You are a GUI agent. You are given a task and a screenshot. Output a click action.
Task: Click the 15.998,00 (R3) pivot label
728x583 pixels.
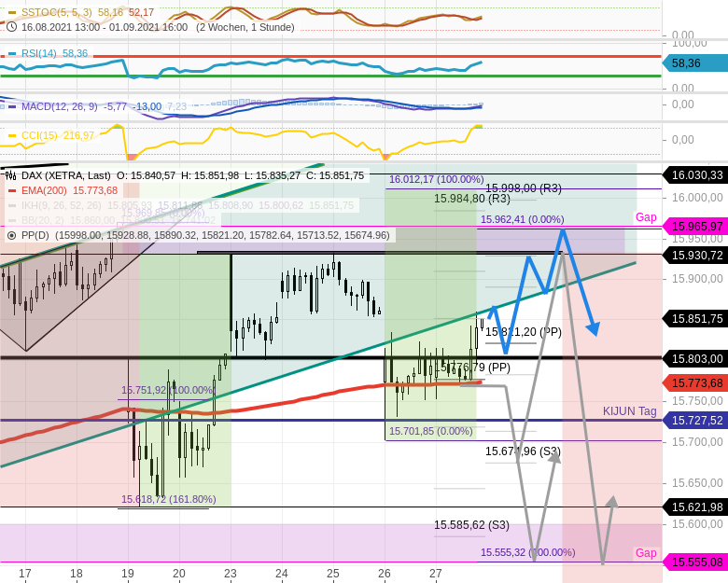(524, 188)
